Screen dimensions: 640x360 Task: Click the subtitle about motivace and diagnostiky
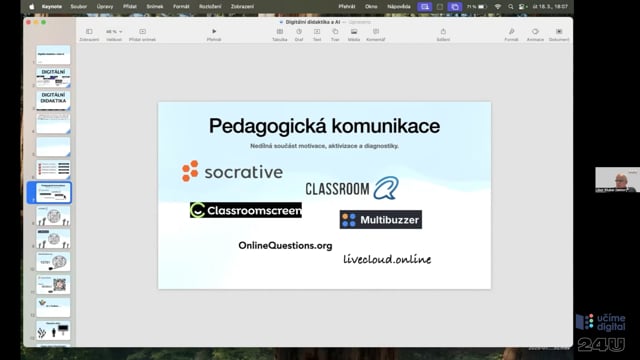(x=324, y=146)
